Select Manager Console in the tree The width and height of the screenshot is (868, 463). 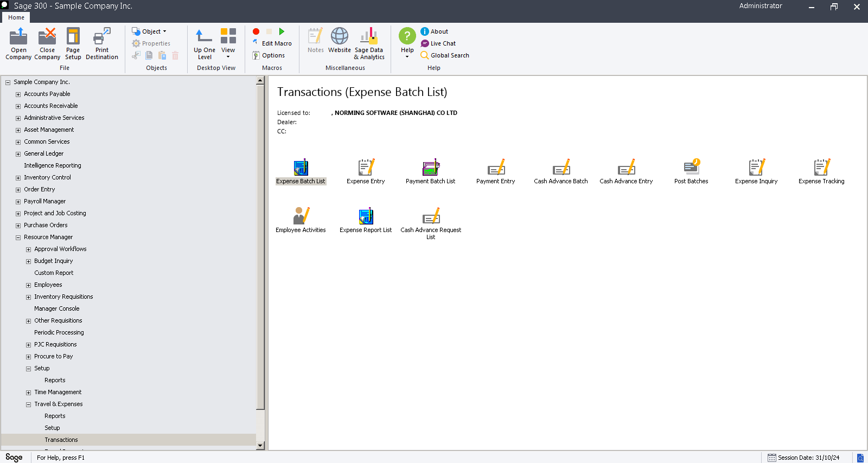tap(57, 308)
